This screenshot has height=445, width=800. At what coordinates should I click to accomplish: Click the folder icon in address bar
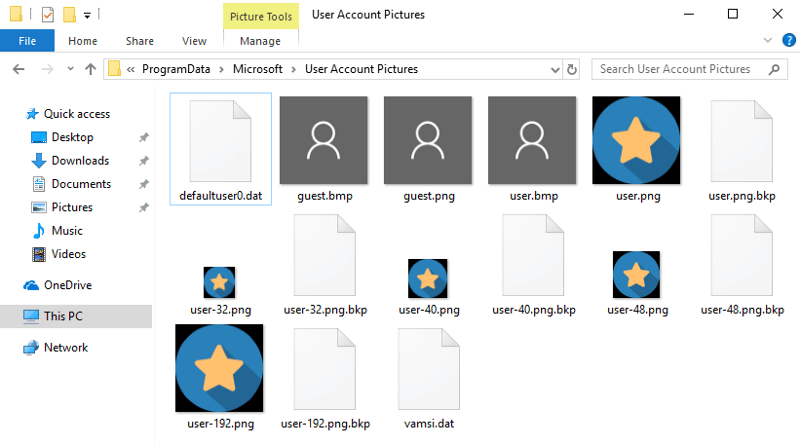(x=114, y=68)
